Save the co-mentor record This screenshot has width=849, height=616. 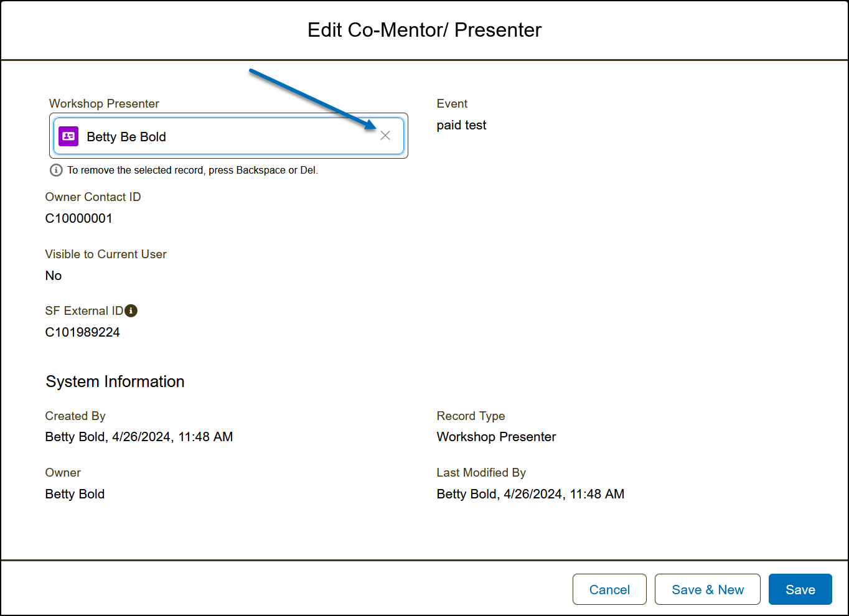click(x=800, y=589)
